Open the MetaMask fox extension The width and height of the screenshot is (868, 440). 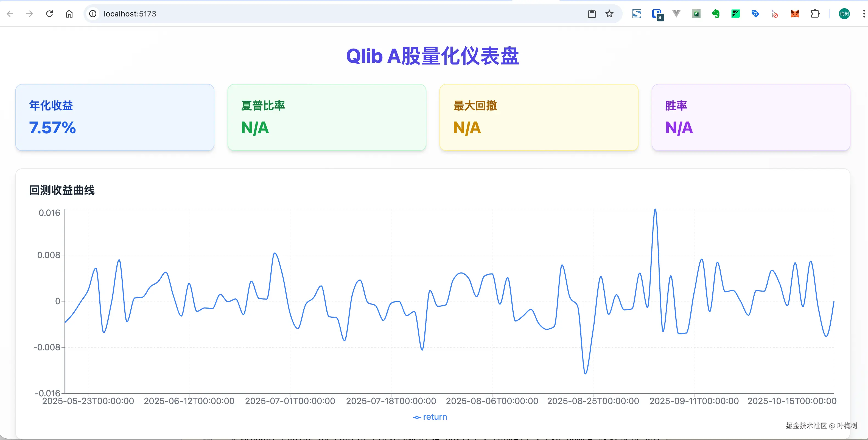[x=795, y=14]
